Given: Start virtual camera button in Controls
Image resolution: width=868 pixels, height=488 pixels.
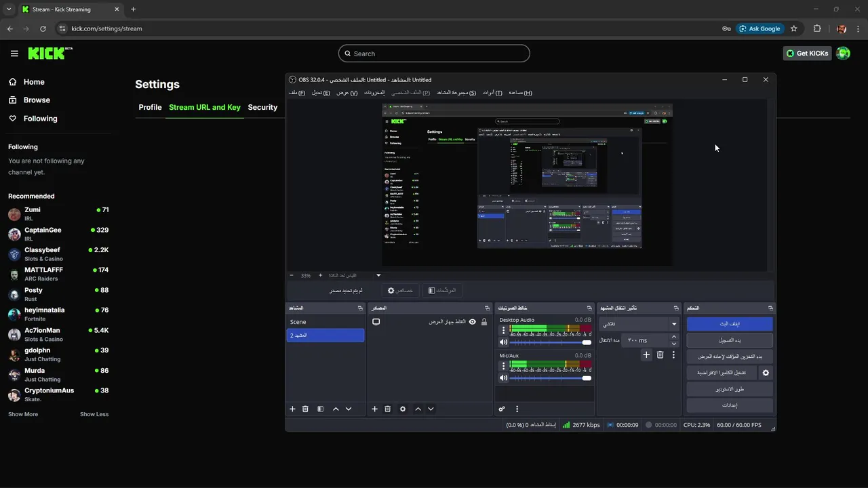Looking at the screenshot, I should click(x=722, y=373).
